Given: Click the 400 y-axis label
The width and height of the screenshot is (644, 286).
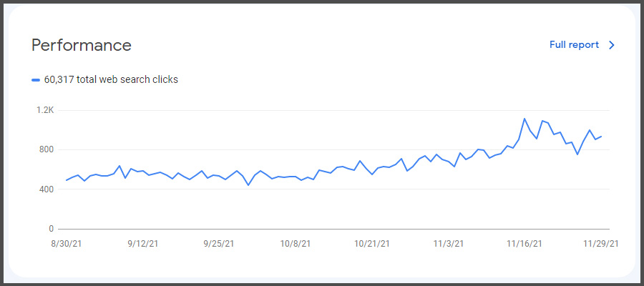Looking at the screenshot, I should tap(46, 189).
